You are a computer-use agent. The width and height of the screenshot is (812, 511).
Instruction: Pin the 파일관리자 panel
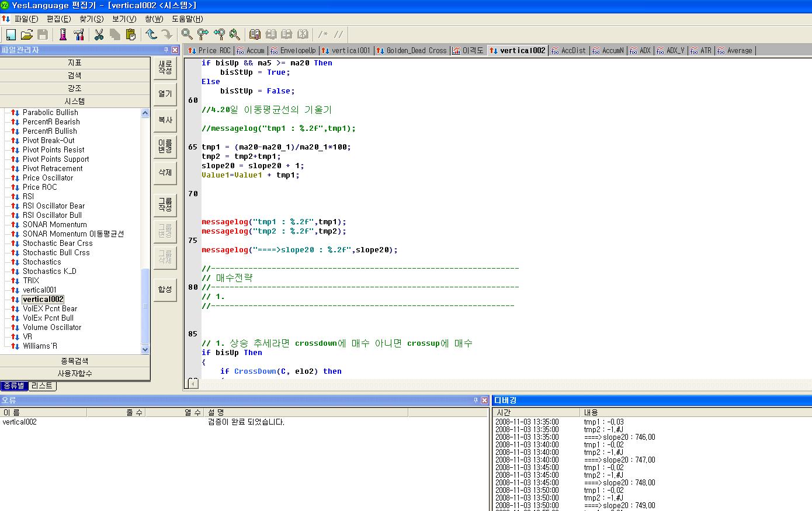(x=166, y=50)
